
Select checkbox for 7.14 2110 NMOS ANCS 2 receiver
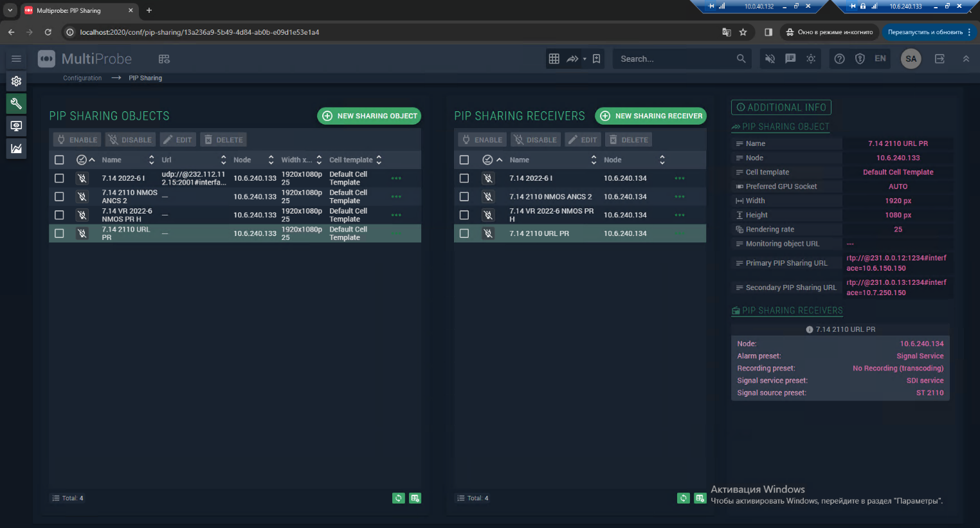tap(464, 197)
